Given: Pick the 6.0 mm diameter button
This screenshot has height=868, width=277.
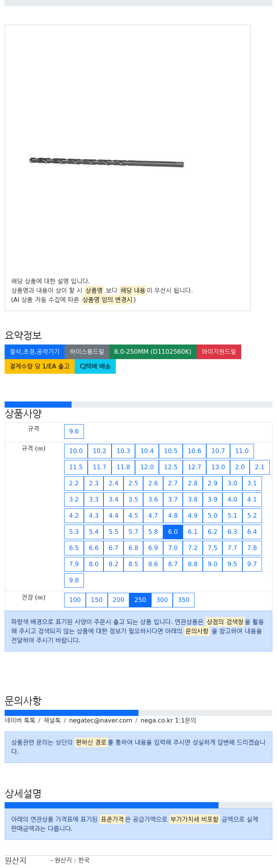Looking at the screenshot, I should [x=173, y=532].
